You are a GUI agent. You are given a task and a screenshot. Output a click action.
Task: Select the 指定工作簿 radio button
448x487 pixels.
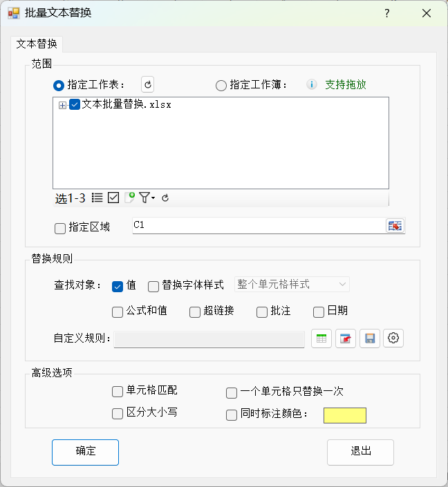[221, 86]
